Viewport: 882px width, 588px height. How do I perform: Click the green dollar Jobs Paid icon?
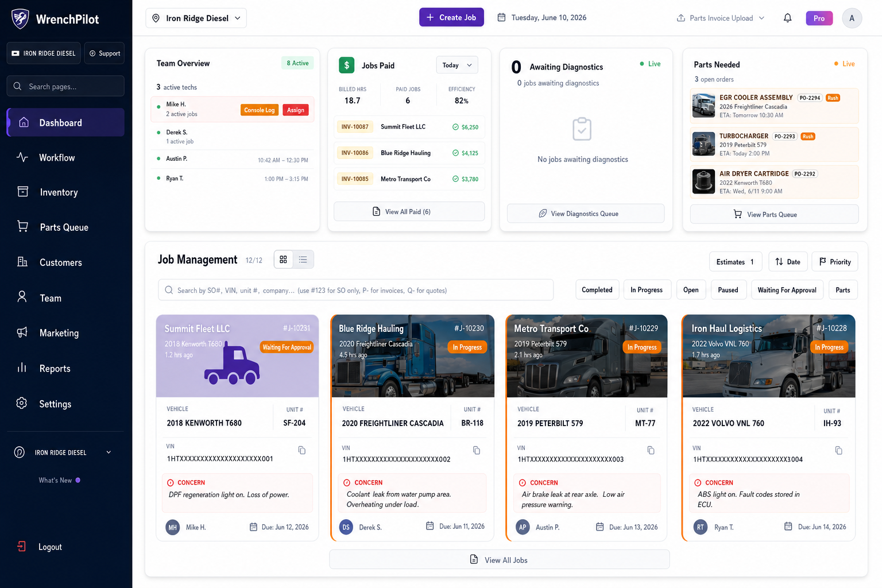pyautogui.click(x=346, y=65)
